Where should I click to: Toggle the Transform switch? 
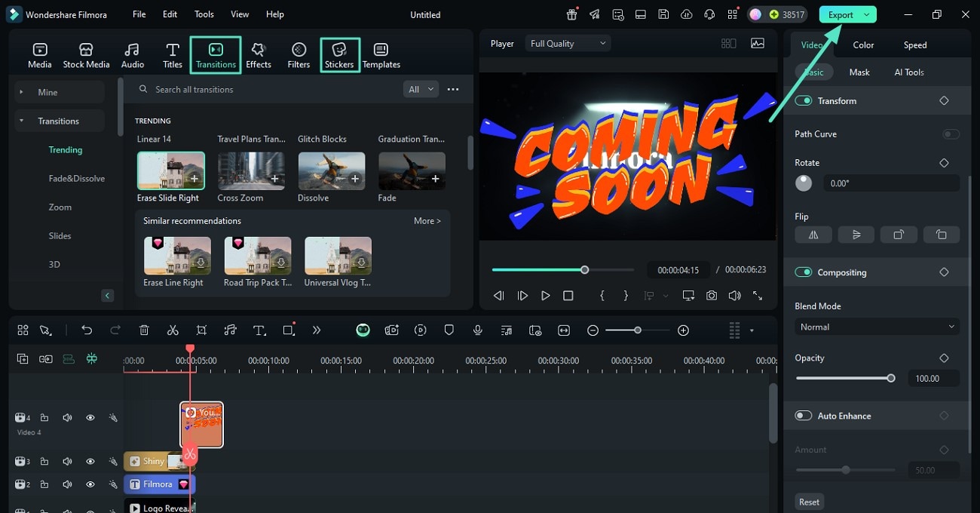pyautogui.click(x=804, y=101)
